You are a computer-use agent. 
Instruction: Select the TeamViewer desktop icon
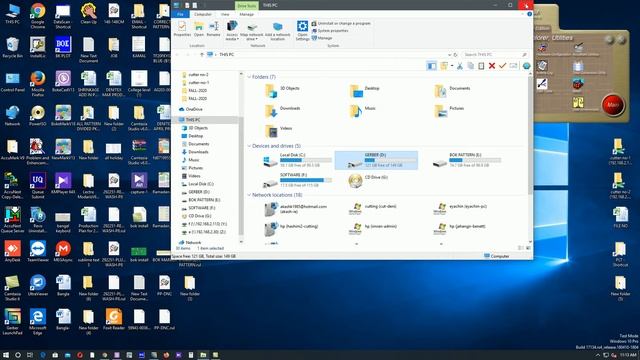(x=38, y=251)
